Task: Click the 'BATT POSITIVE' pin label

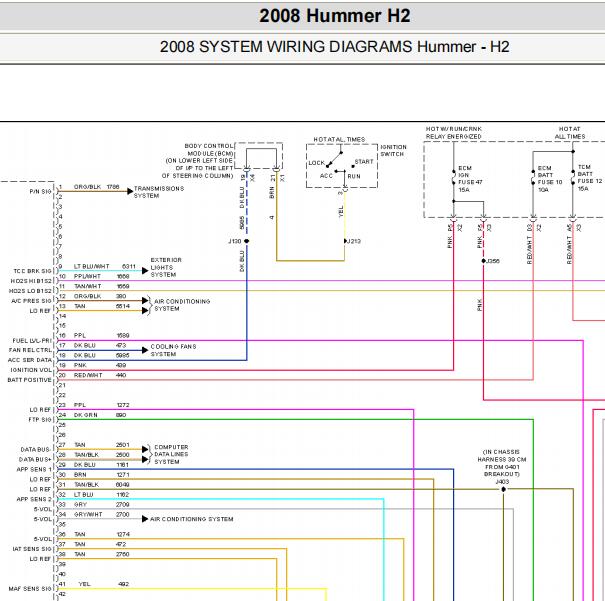Action: [x=29, y=380]
